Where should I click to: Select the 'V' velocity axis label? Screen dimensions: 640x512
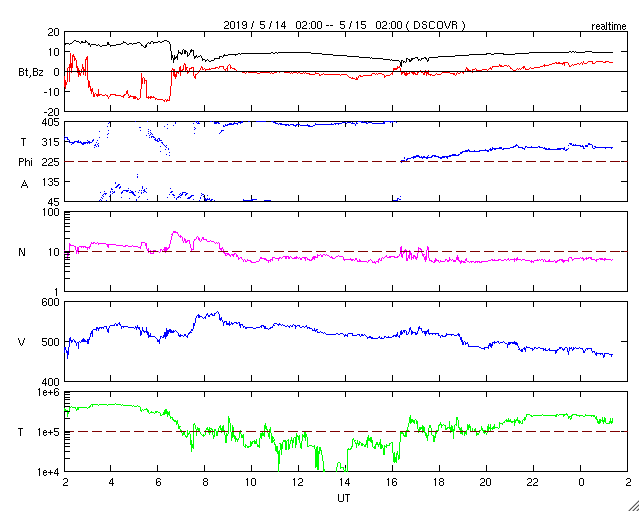pyautogui.click(x=22, y=342)
